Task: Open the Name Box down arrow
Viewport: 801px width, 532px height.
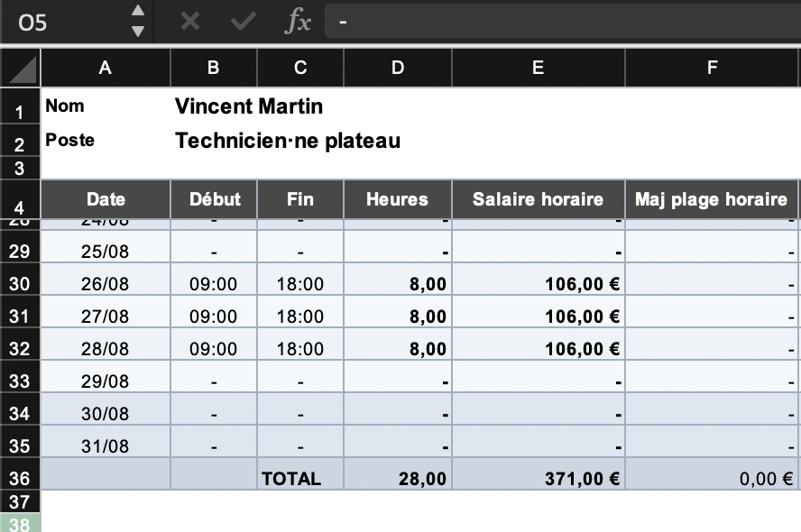Action: pyautogui.click(x=137, y=32)
